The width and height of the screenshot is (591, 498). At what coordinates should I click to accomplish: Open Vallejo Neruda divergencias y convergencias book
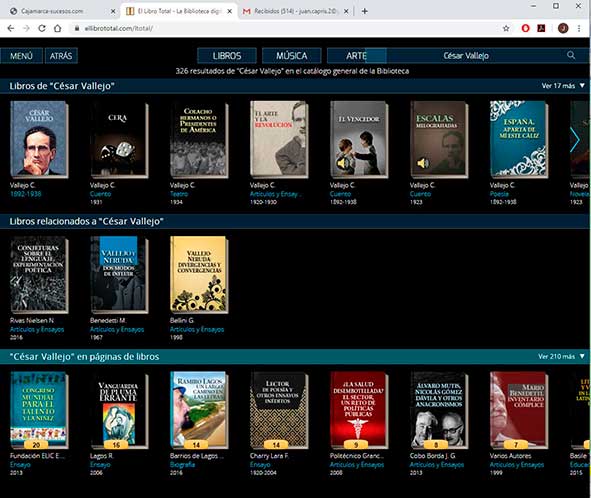pos(199,274)
